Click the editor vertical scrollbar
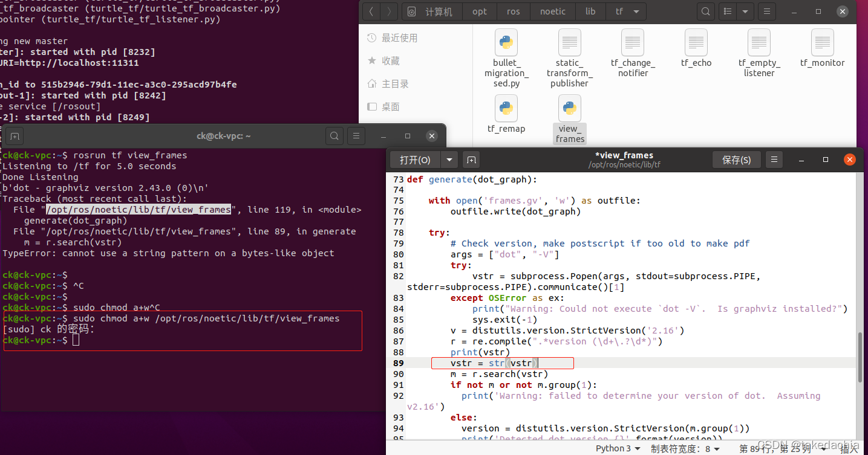The image size is (868, 455). point(860,357)
